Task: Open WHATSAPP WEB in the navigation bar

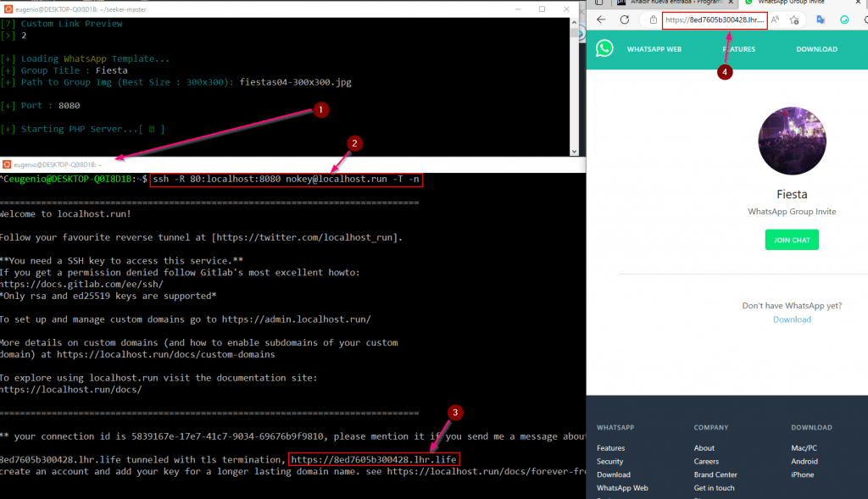Action: click(x=654, y=49)
